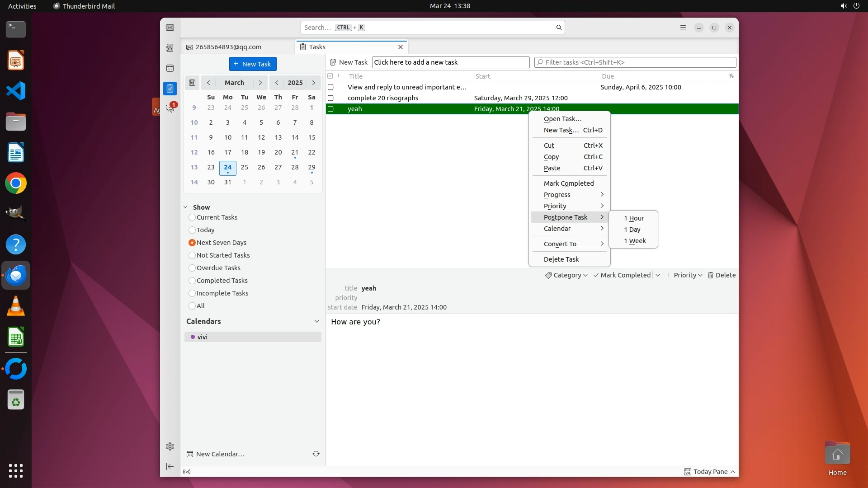
Task: Open the Settings gear in the sidebar
Action: pyautogui.click(x=170, y=446)
